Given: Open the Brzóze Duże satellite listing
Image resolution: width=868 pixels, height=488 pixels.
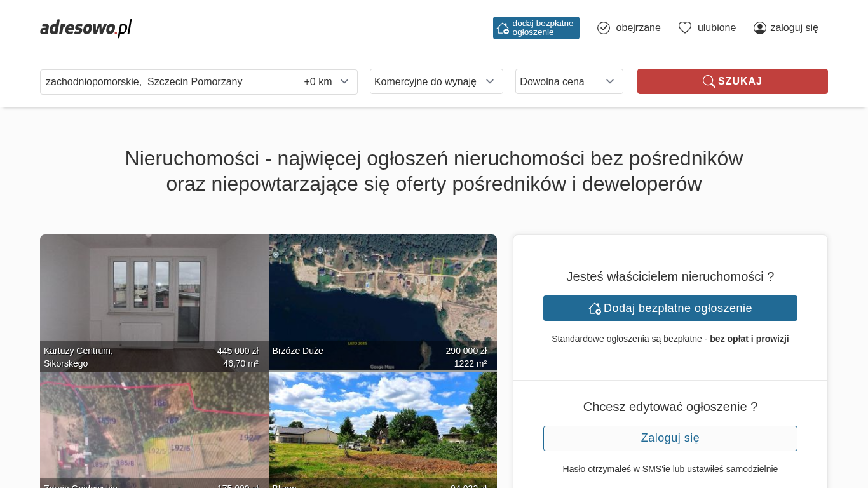Looking at the screenshot, I should point(383,302).
